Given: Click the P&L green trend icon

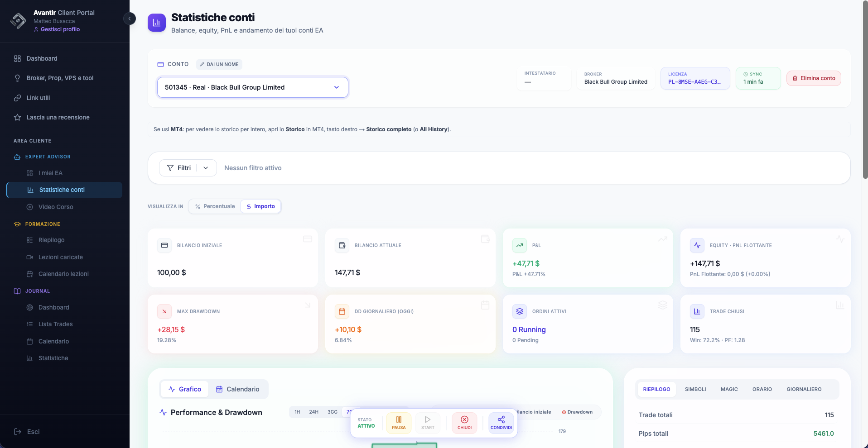Looking at the screenshot, I should (x=520, y=245).
